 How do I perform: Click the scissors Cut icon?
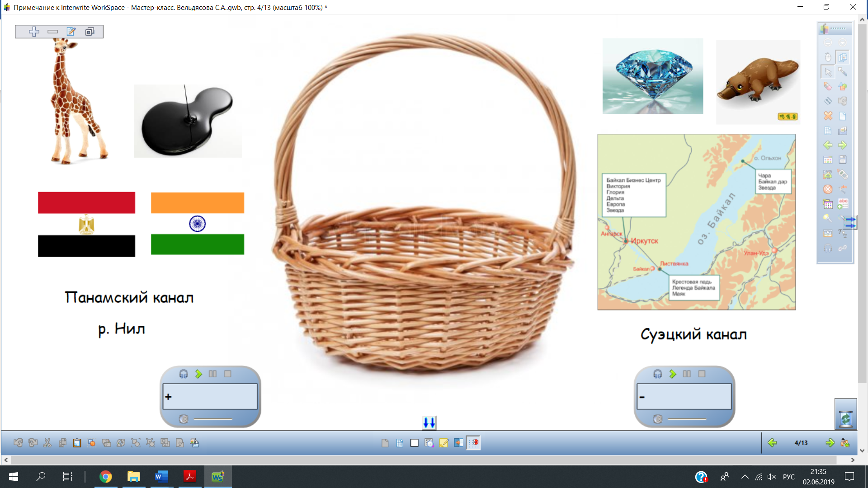point(47,443)
